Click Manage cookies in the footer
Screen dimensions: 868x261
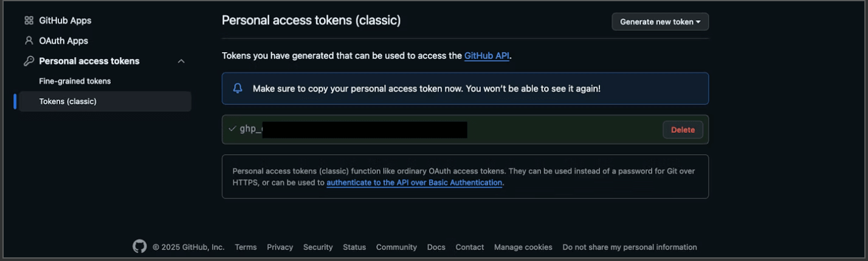(x=523, y=247)
